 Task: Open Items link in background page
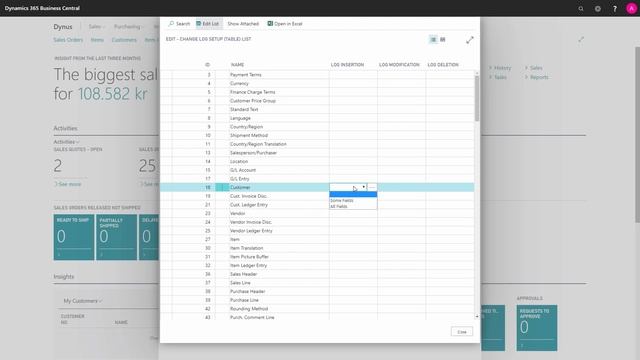pos(97,40)
